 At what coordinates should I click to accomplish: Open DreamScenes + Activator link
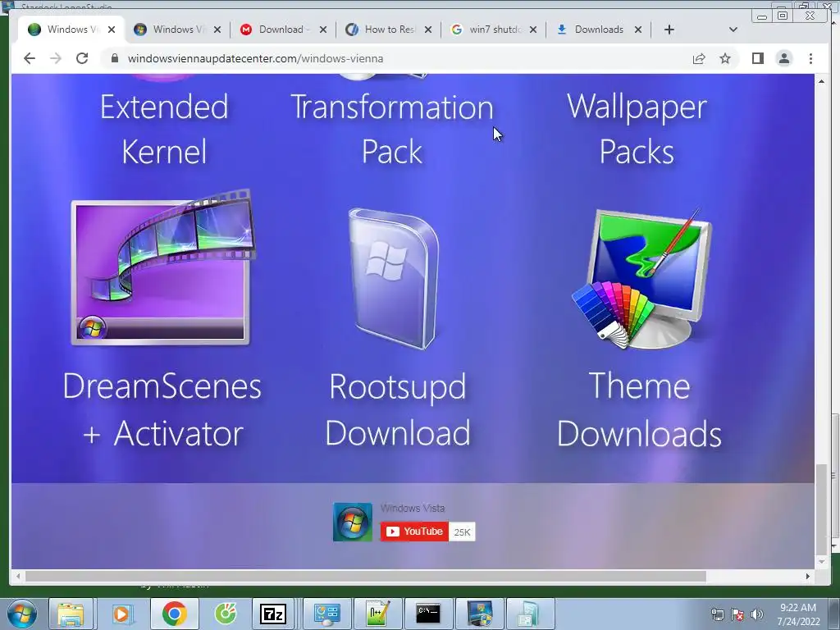162,410
